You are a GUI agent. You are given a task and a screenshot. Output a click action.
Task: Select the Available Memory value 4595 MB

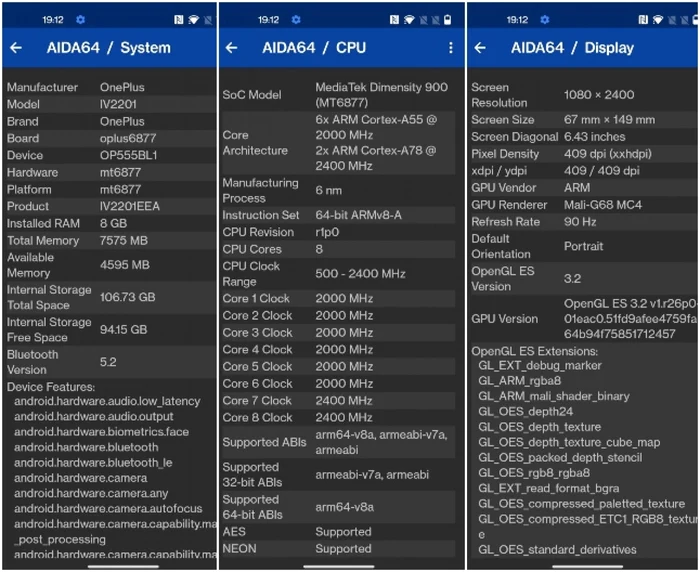click(125, 265)
